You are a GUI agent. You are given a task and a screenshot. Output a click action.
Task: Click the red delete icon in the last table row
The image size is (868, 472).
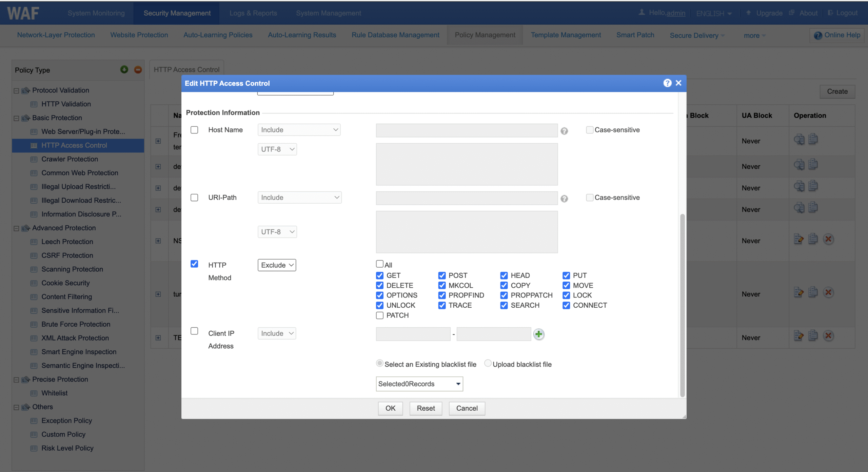pyautogui.click(x=828, y=336)
